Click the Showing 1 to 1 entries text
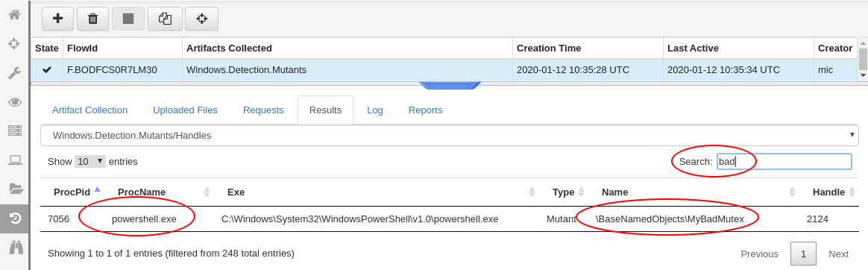The height and width of the screenshot is (270, 868). click(171, 254)
